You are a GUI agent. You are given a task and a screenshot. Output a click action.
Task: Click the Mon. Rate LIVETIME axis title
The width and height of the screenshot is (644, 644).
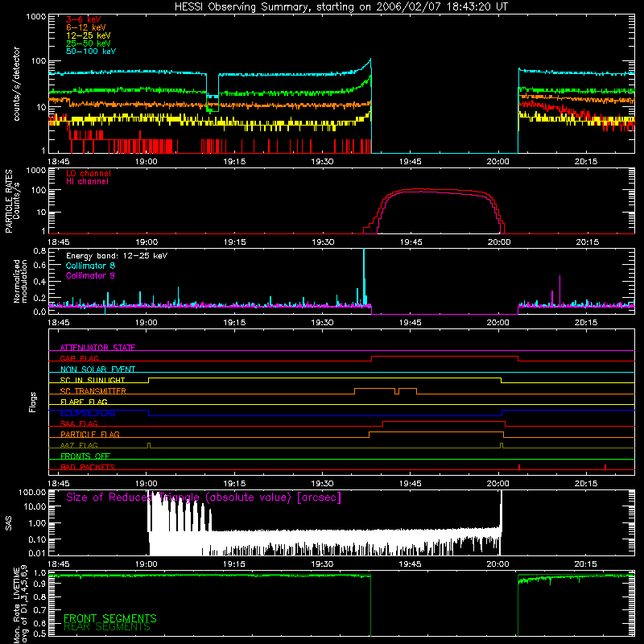pos(20,605)
